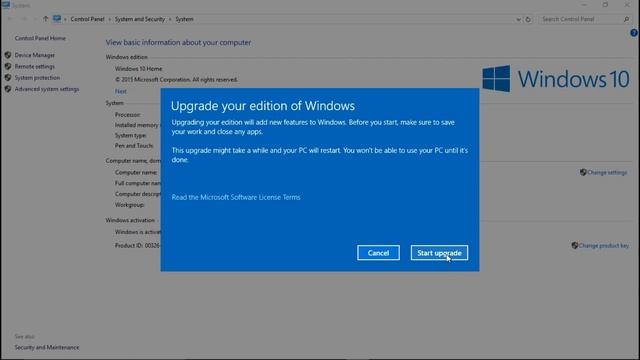Click the search magnifier icon

pos(627,19)
